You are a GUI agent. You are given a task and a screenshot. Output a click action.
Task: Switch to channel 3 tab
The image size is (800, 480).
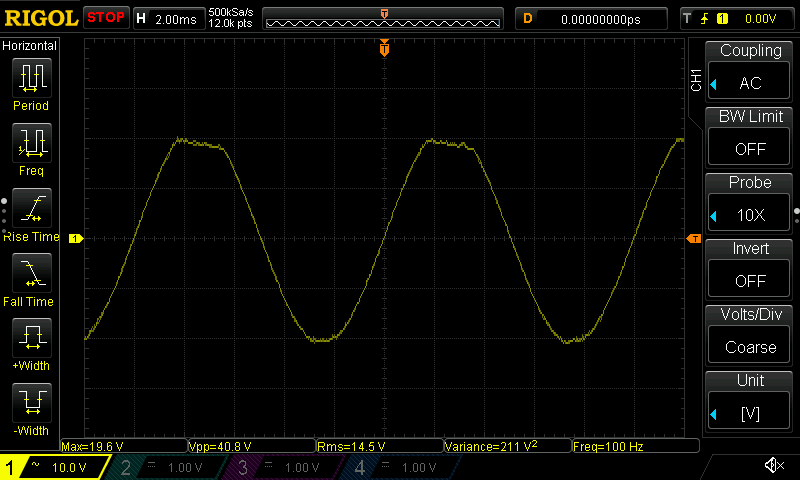click(x=282, y=467)
